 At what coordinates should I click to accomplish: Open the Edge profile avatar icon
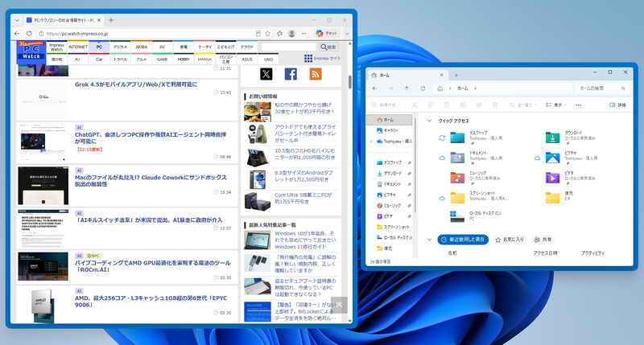point(291,34)
